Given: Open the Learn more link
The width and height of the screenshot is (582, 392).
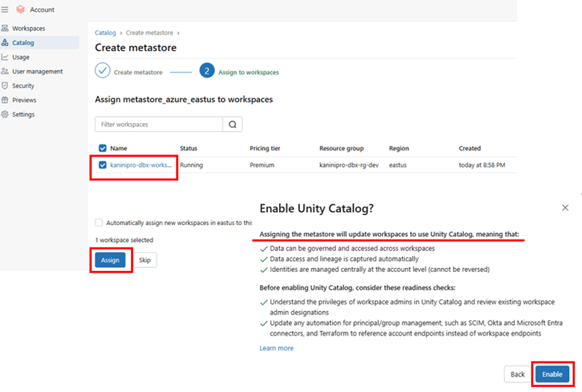Looking at the screenshot, I should pyautogui.click(x=276, y=348).
